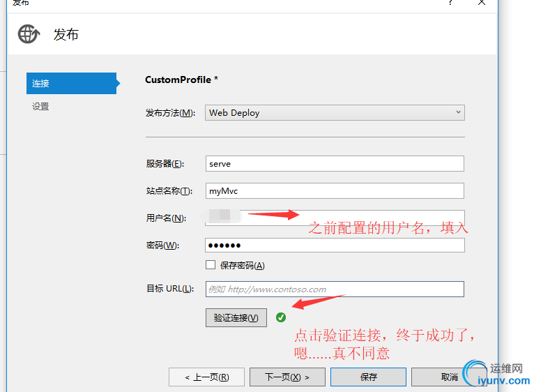The image size is (534, 392).
Task: Click the 验证连接 button
Action: coord(236,317)
